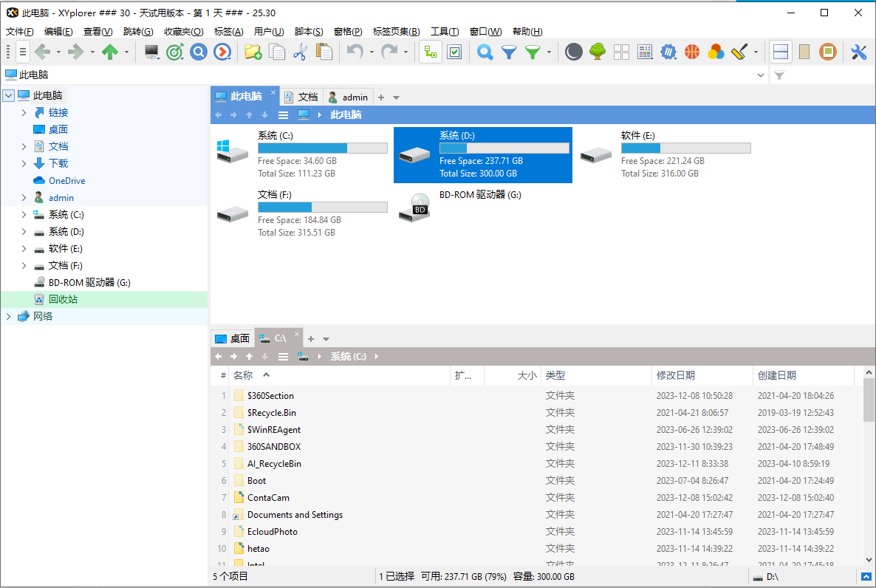This screenshot has height=588, width=876.
Task: Open the address bar dropdown arrow
Action: click(762, 75)
